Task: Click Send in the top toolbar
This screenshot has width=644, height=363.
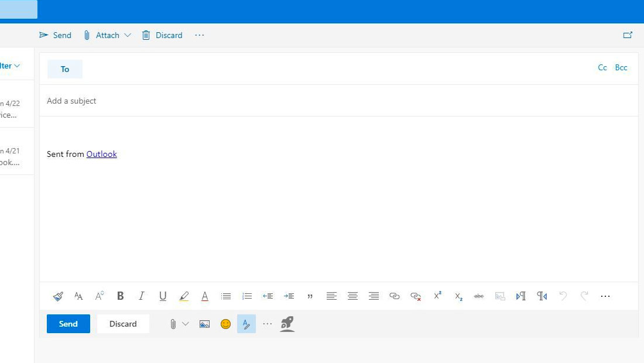Action: (x=56, y=35)
